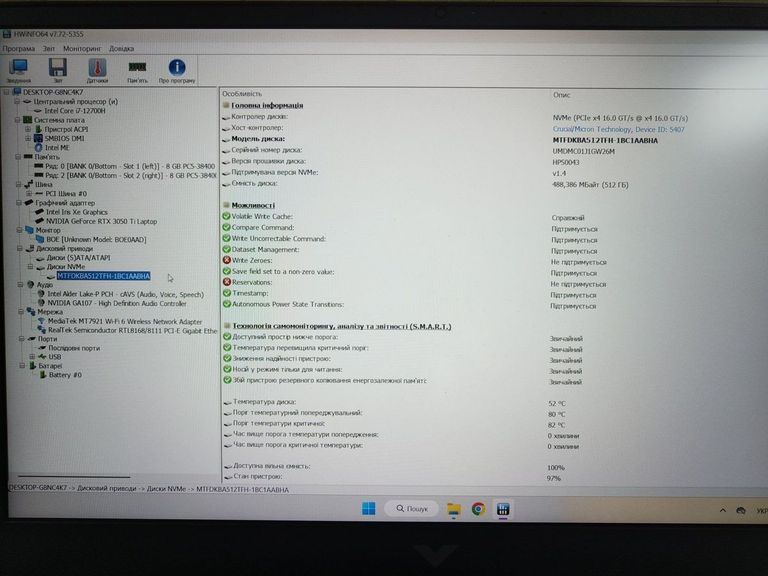Open the Довідка menu
The image size is (768, 576).
tap(121, 48)
